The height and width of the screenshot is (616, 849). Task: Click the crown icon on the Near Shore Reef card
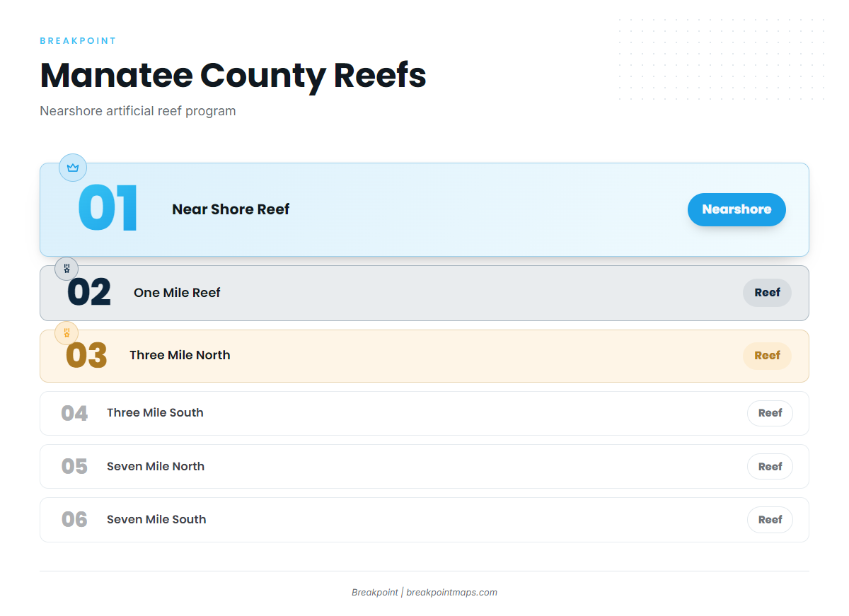pos(73,168)
